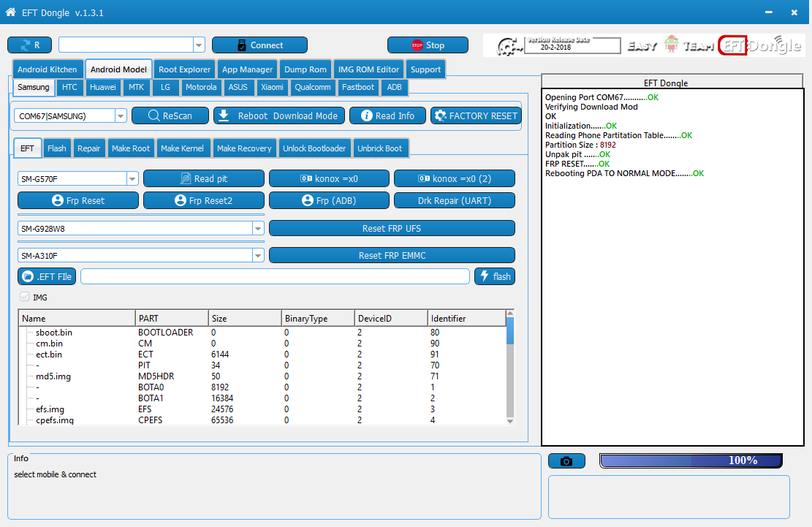Expand the SM-G928W8 model dropdown
The height and width of the screenshot is (527, 812).
click(258, 228)
